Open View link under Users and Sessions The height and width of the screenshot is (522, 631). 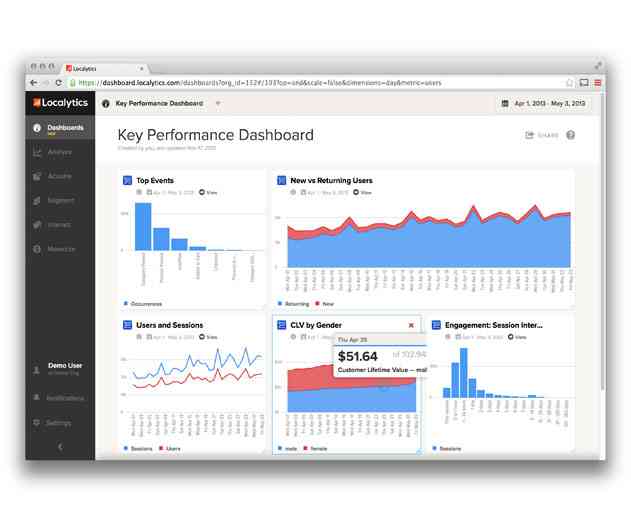point(208,337)
